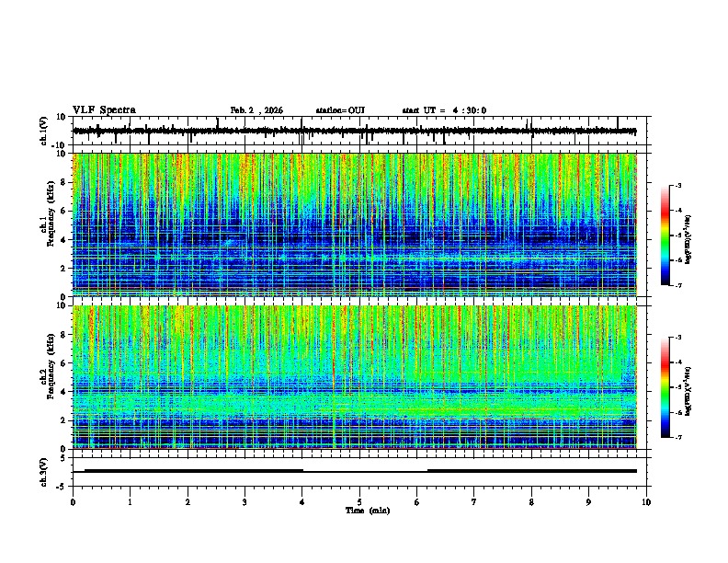Viewport: 728px width, 563px height.
Task: Click the "station=OUI" header text
Action: [340, 110]
